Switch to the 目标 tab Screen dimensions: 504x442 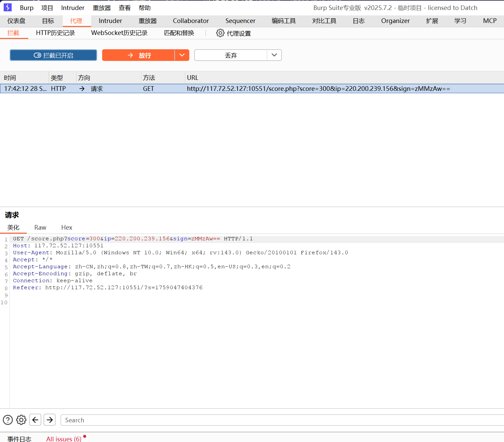(48, 21)
